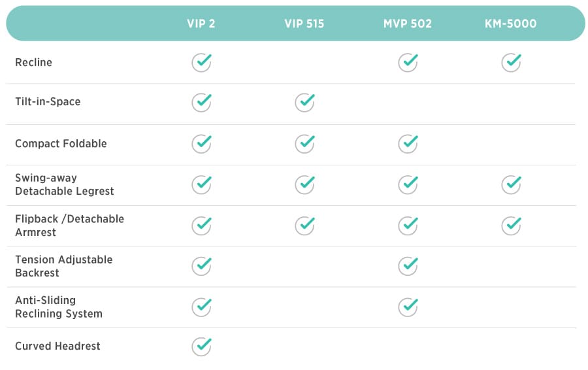This screenshot has height=370, width=588.
Task: Click Swing-away Legrest checkmark under KM-5000
Action: [511, 184]
